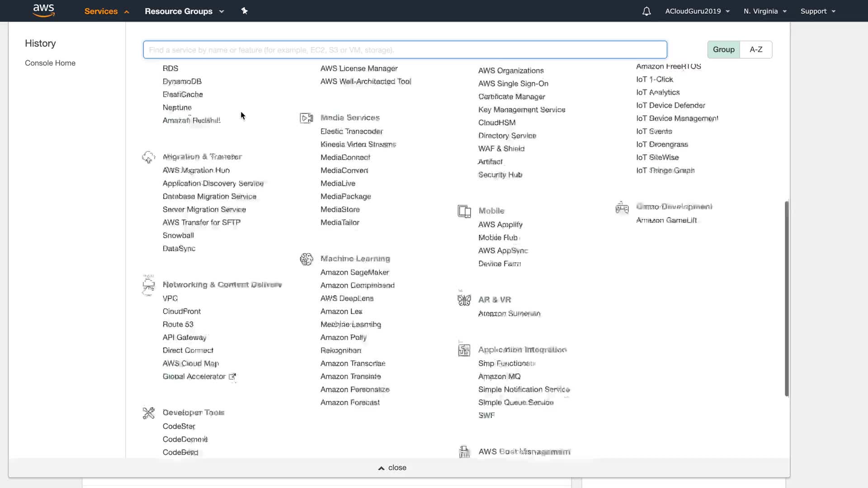This screenshot has height=488, width=868.
Task: Open the Route 53 service link
Action: tap(178, 324)
